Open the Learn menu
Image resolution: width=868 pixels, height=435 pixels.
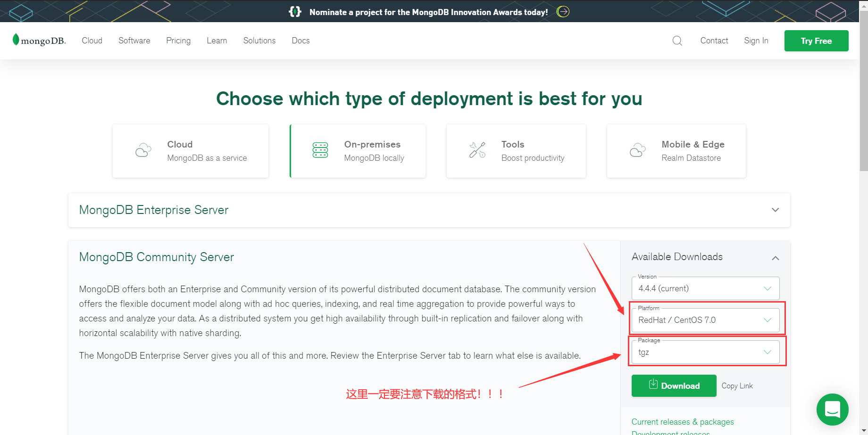tap(217, 41)
